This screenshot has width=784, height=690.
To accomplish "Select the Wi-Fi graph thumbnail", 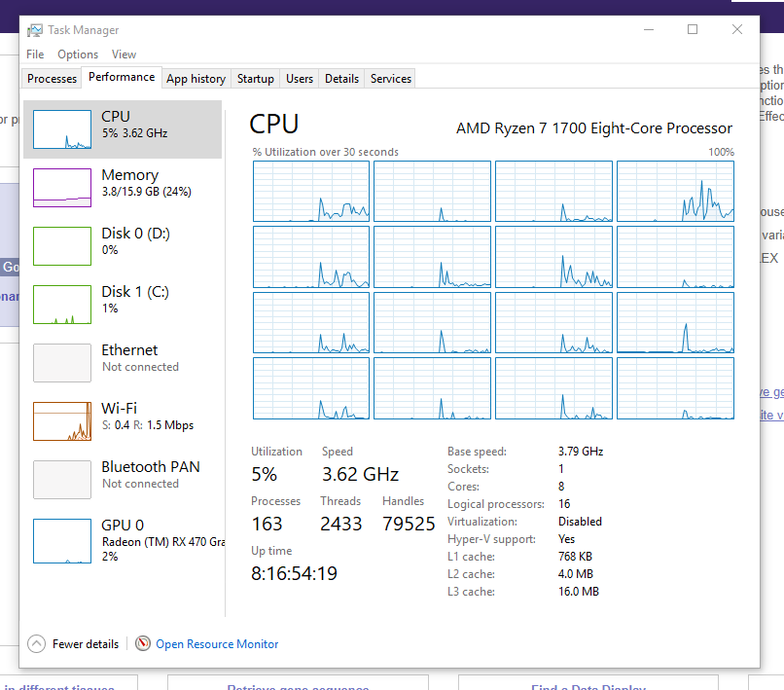I will 62,421.
